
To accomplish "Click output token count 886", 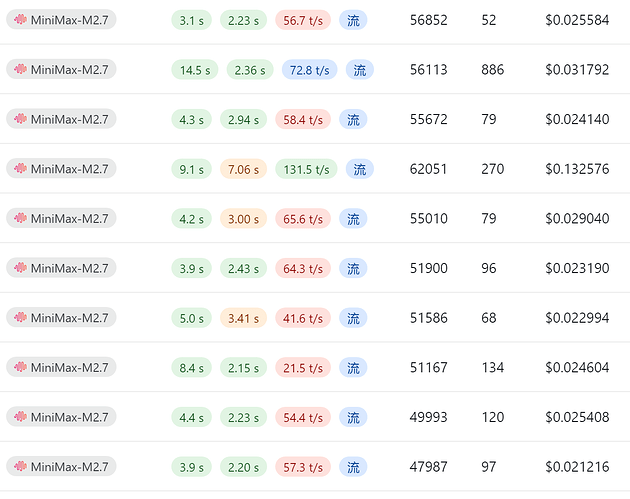I will coord(493,70).
